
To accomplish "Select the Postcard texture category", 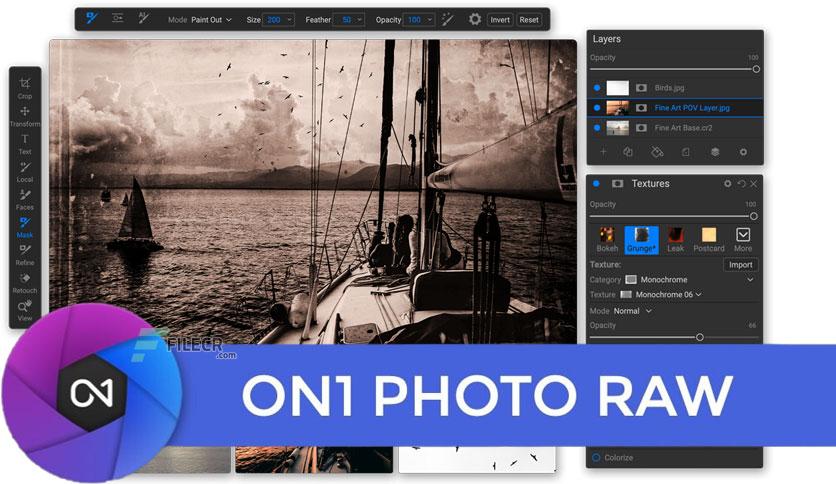I will [709, 239].
